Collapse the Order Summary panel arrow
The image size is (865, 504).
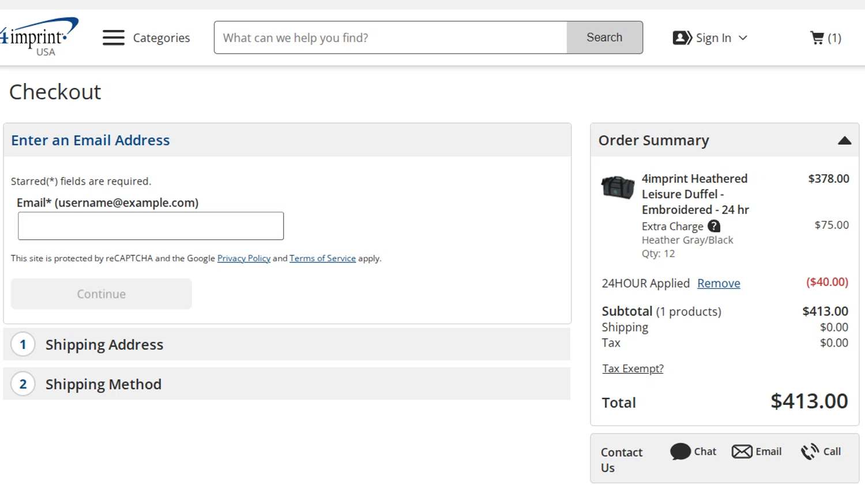844,141
